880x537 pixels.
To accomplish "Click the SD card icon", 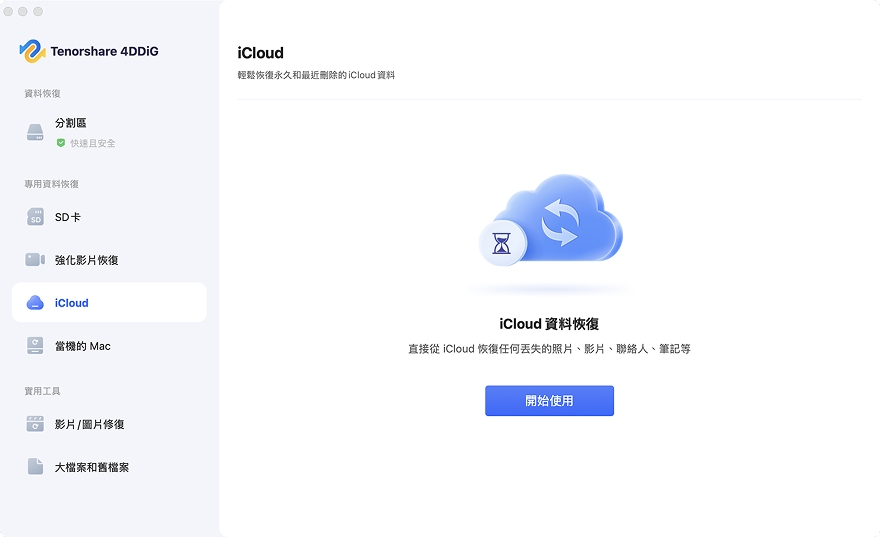I will [x=35, y=217].
